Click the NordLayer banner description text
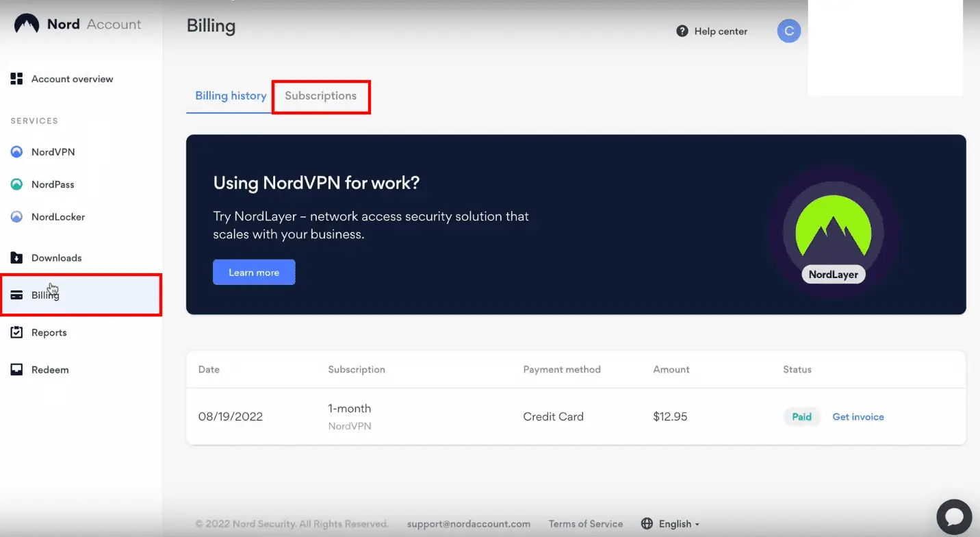Viewport: 980px width, 537px height. click(x=371, y=225)
